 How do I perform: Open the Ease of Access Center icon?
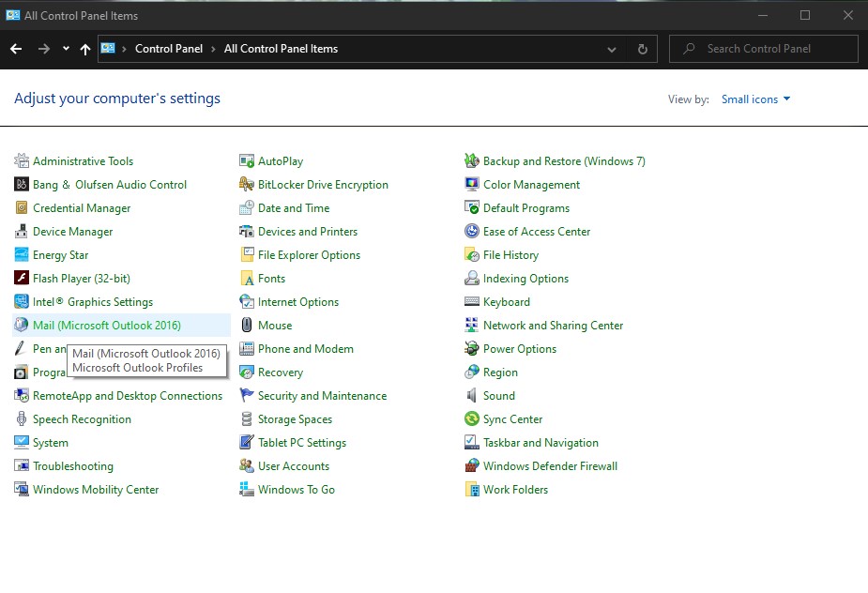tap(472, 232)
